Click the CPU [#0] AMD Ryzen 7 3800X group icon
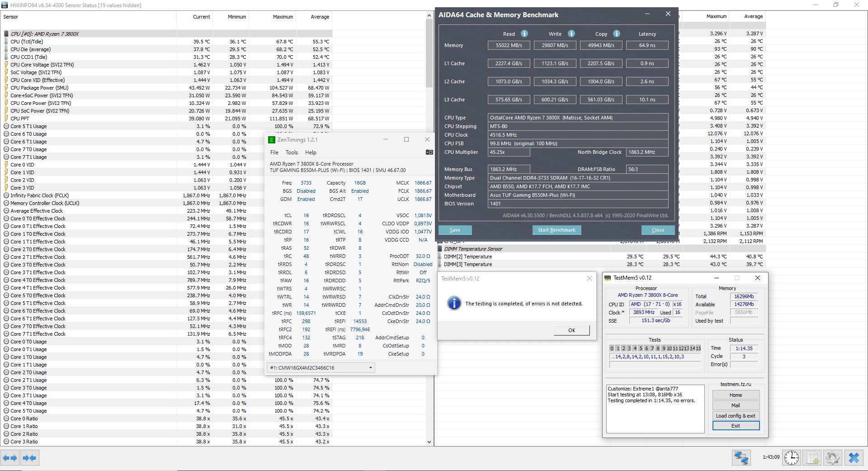Screen dimensions: 868x471 pyautogui.click(x=6, y=34)
